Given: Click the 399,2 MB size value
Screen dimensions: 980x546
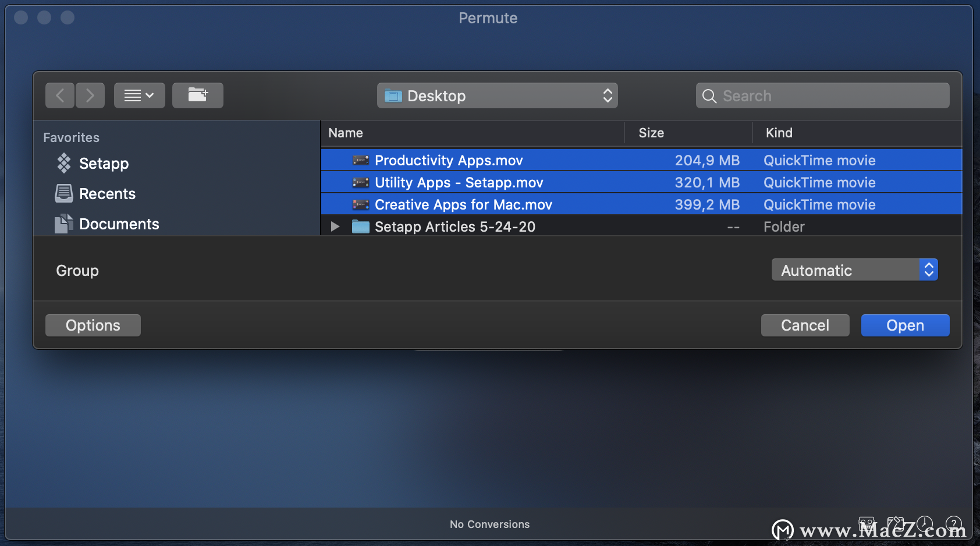Looking at the screenshot, I should click(x=707, y=204).
